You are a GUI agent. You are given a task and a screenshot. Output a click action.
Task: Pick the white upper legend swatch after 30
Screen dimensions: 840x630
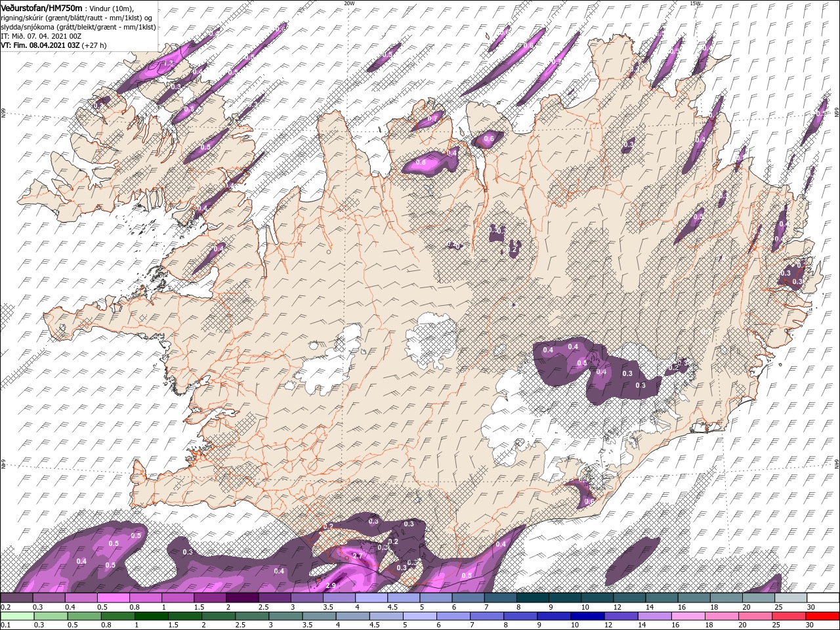[824, 597]
